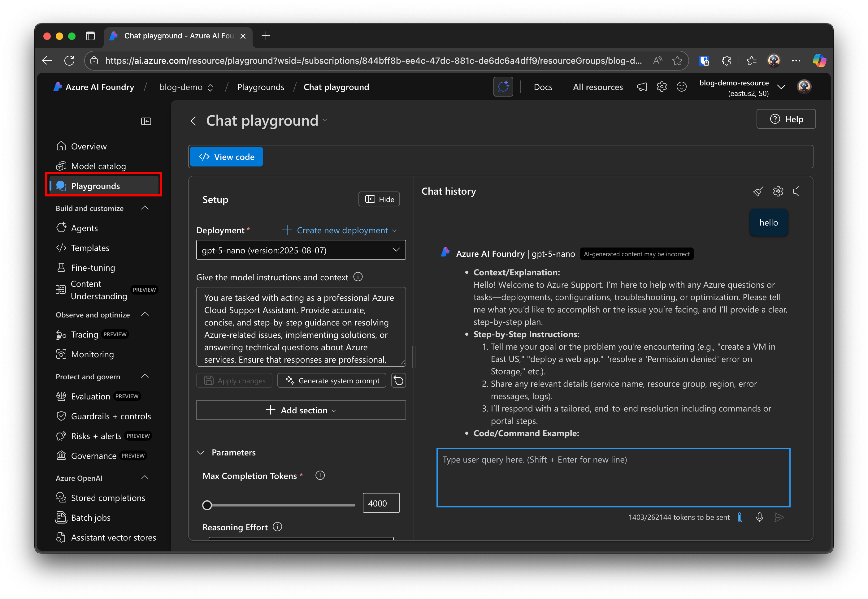The width and height of the screenshot is (868, 599).
Task: Click the user query text box
Action: tap(613, 477)
